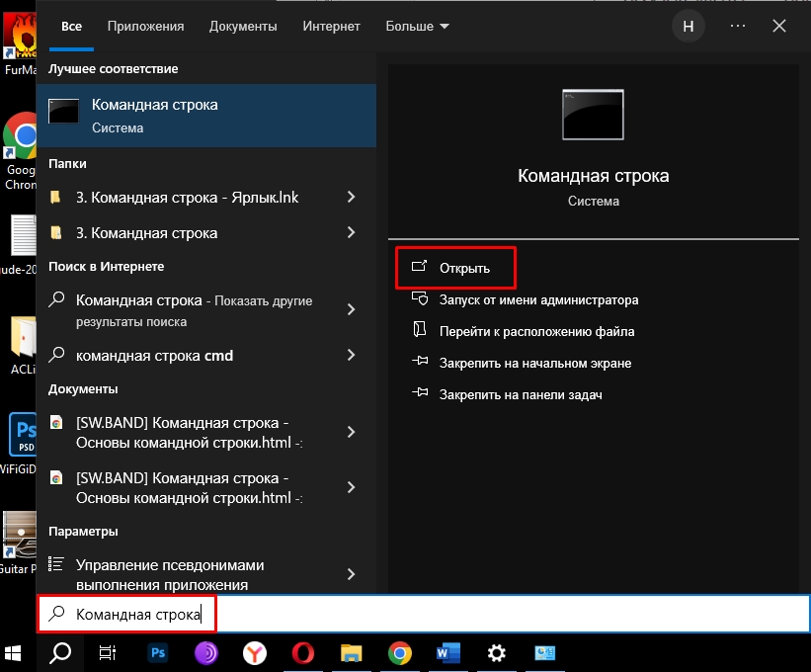
Task: Expand the 'командная строка cmd' web result arrow
Action: [351, 356]
